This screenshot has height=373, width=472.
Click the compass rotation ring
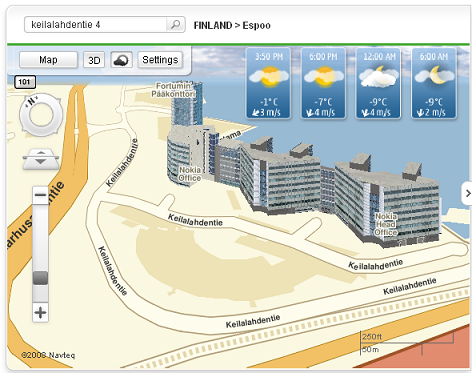41,115
